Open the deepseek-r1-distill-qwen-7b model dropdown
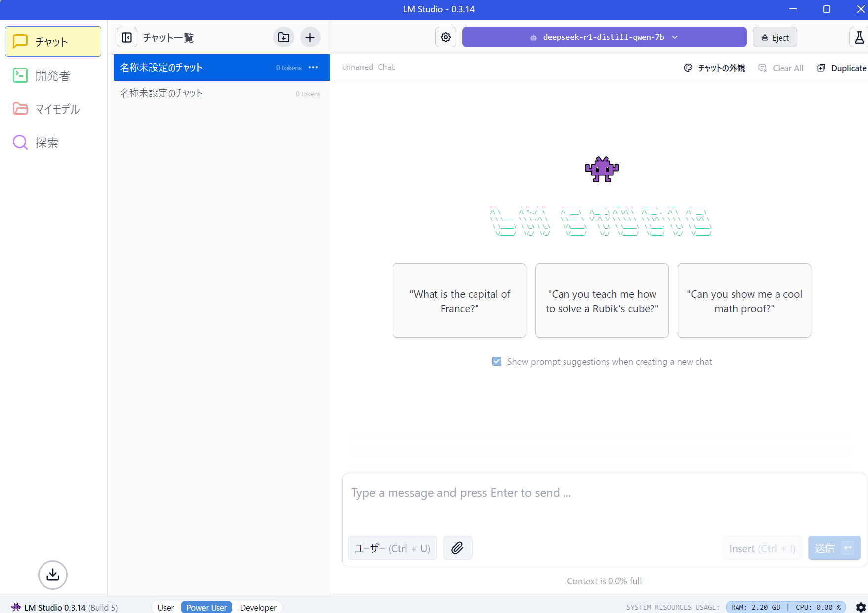Image resolution: width=868 pixels, height=613 pixels. [604, 37]
